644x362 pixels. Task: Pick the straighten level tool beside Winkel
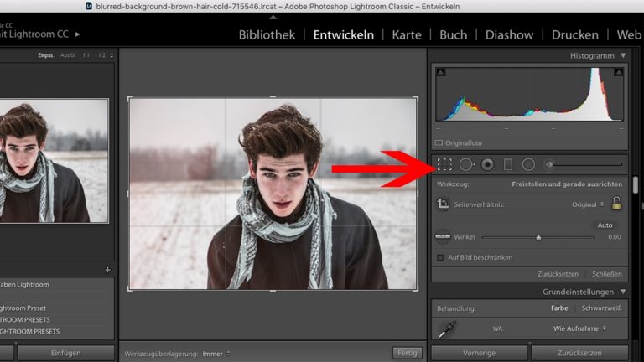point(443,237)
